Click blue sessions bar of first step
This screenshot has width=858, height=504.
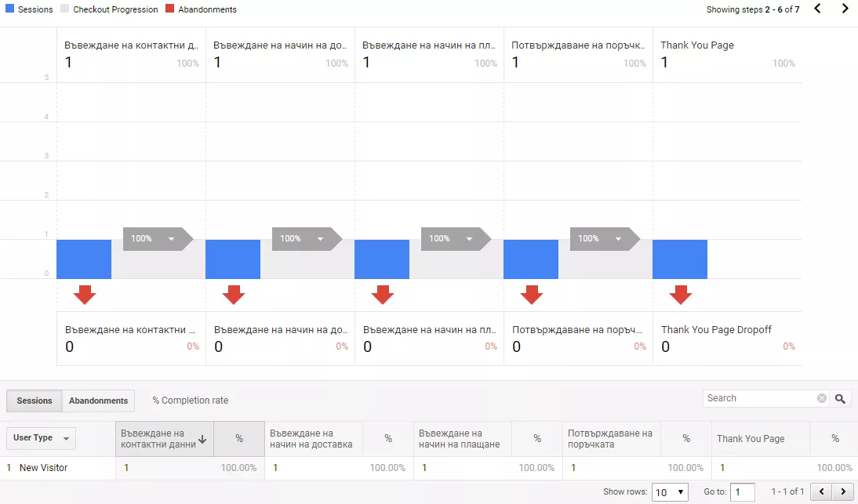(84, 259)
